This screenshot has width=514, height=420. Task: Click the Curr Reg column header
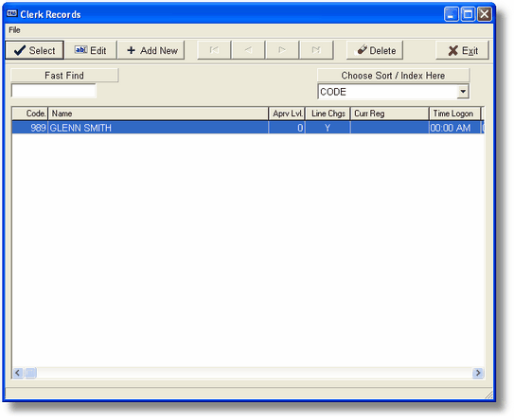pos(389,114)
